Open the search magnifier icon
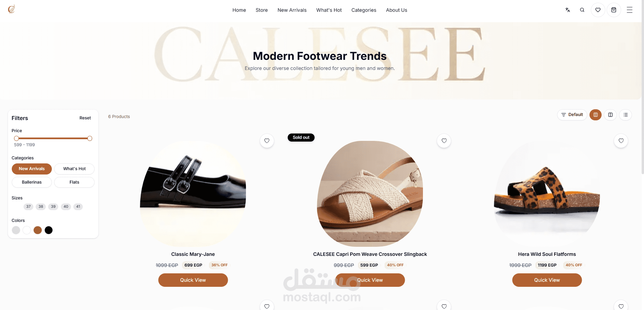Image resolution: width=644 pixels, height=310 pixels. 582,10
